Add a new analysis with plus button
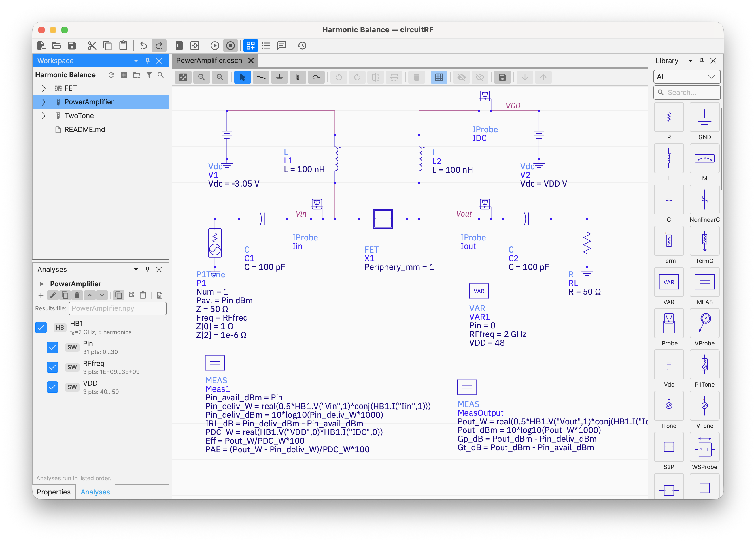Screen dimensions: 756x542 (x=41, y=295)
